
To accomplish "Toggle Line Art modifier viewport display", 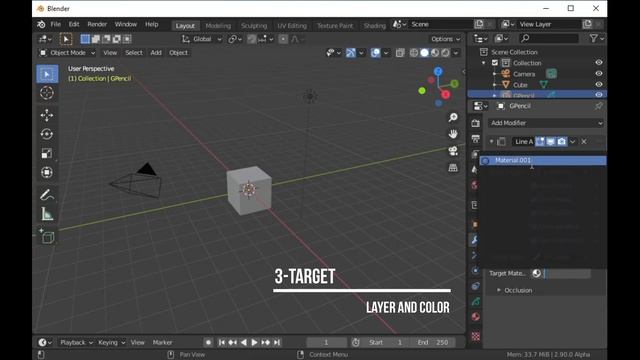I will (551, 142).
